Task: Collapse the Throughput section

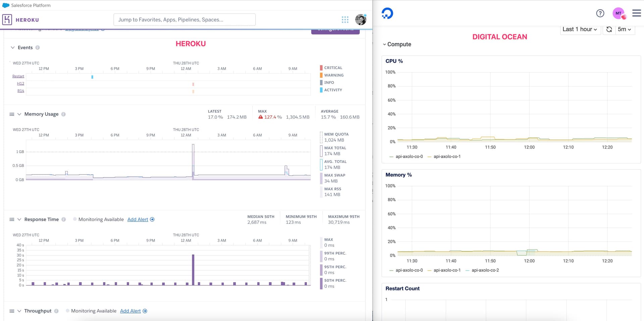Action: (19, 311)
